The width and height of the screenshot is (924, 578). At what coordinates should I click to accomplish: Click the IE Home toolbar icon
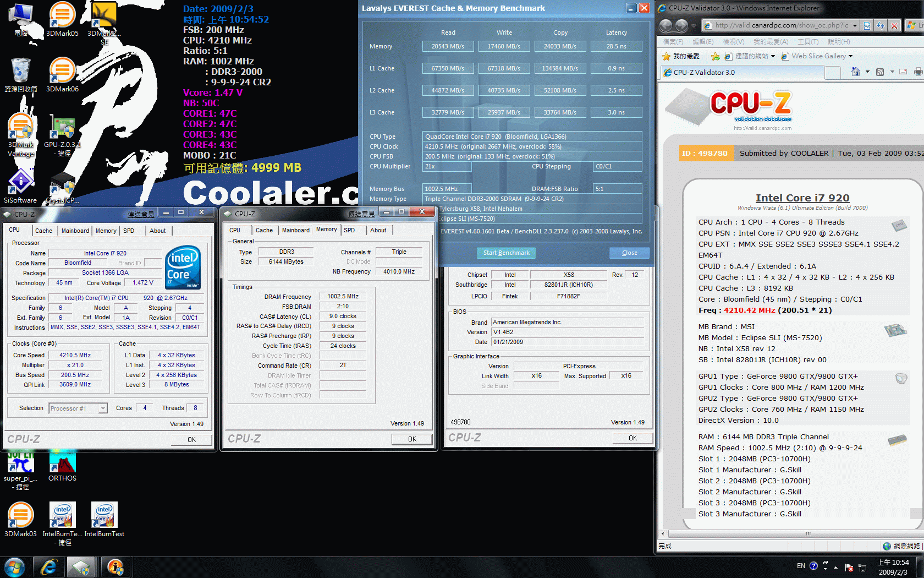pyautogui.click(x=855, y=72)
